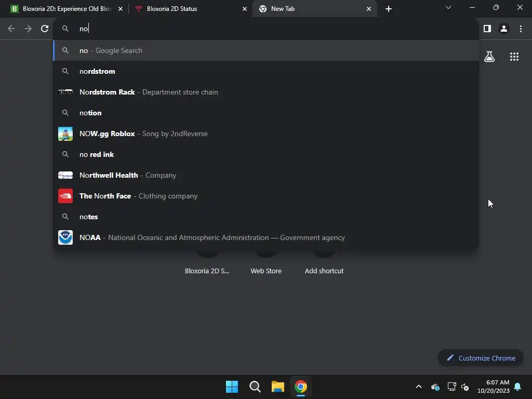The image size is (532, 399).
Task: Show hidden system tray icons
Action: [419, 387]
